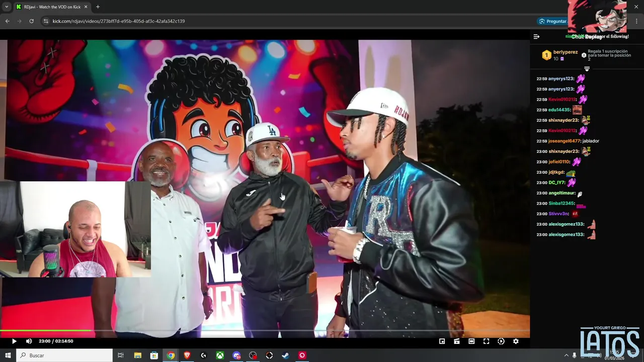
Task: Switch to Google Chrome taskbar icon
Action: point(171,355)
